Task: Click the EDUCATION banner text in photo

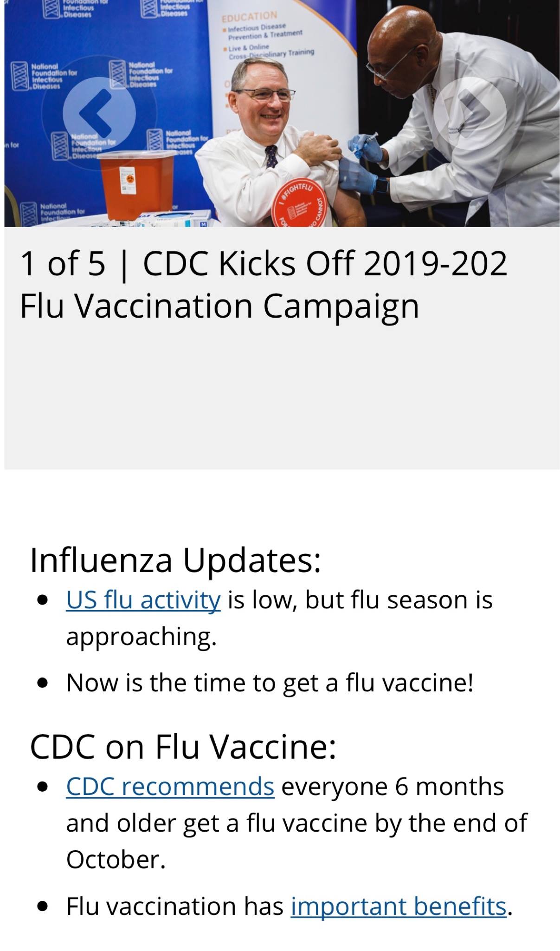Action: point(249,18)
